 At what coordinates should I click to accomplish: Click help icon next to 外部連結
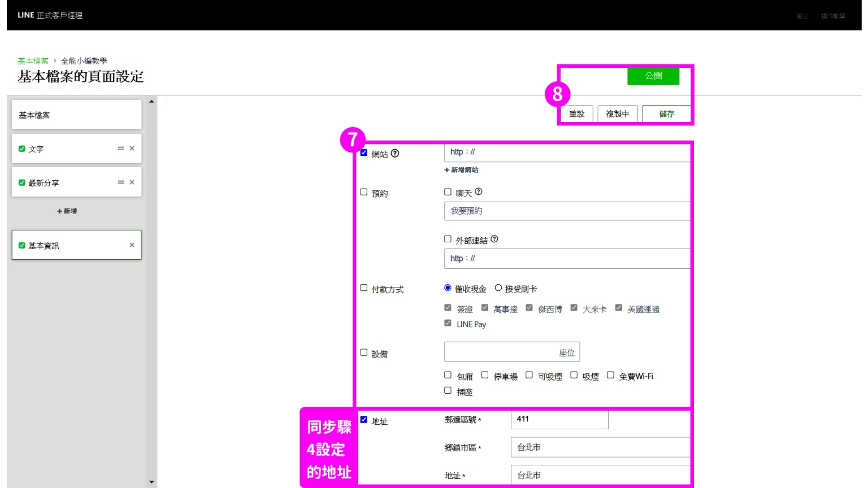(494, 239)
